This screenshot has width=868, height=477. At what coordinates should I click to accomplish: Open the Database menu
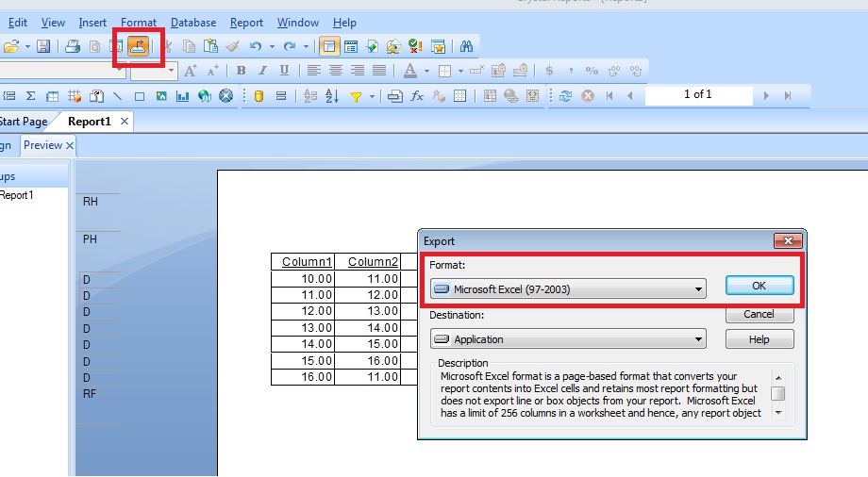coord(192,23)
